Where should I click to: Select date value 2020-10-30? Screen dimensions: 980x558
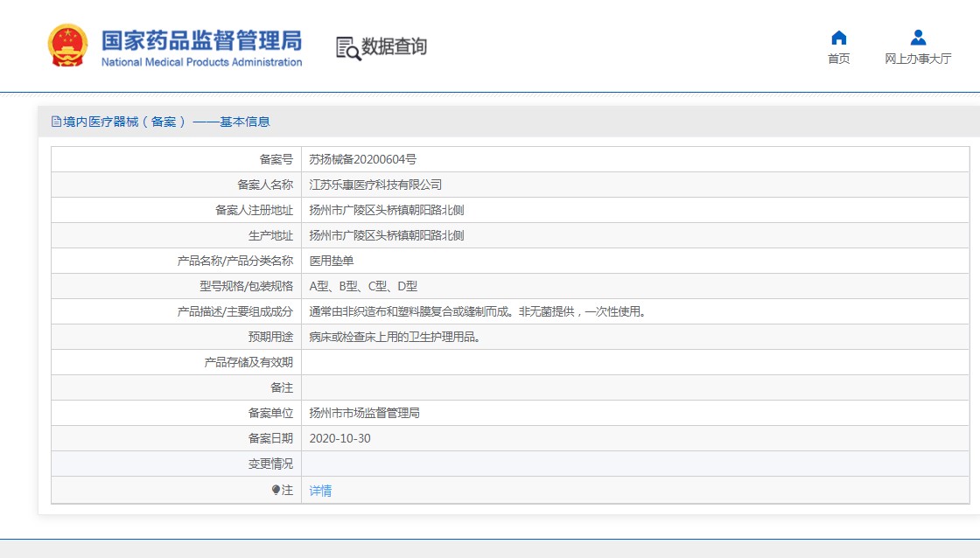click(x=340, y=439)
